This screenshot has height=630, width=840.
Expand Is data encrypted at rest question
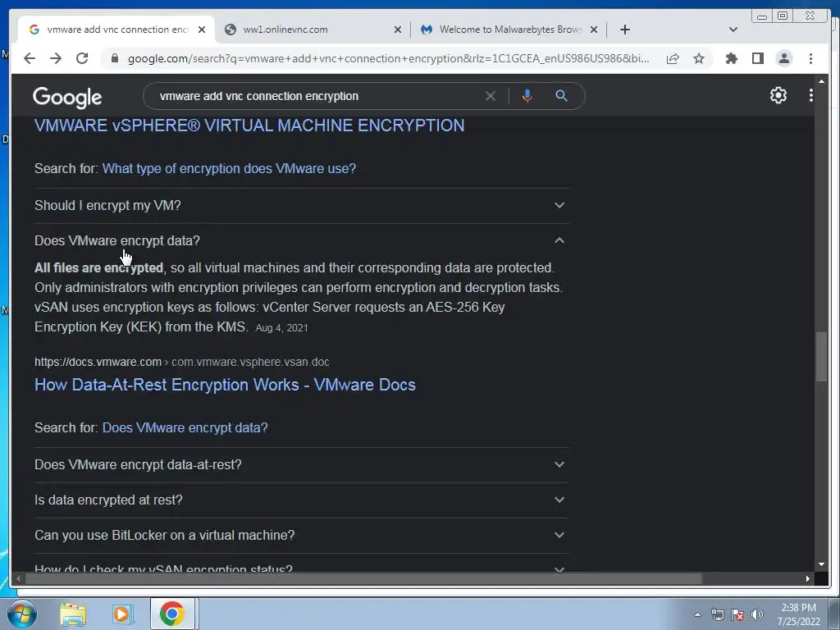point(302,500)
